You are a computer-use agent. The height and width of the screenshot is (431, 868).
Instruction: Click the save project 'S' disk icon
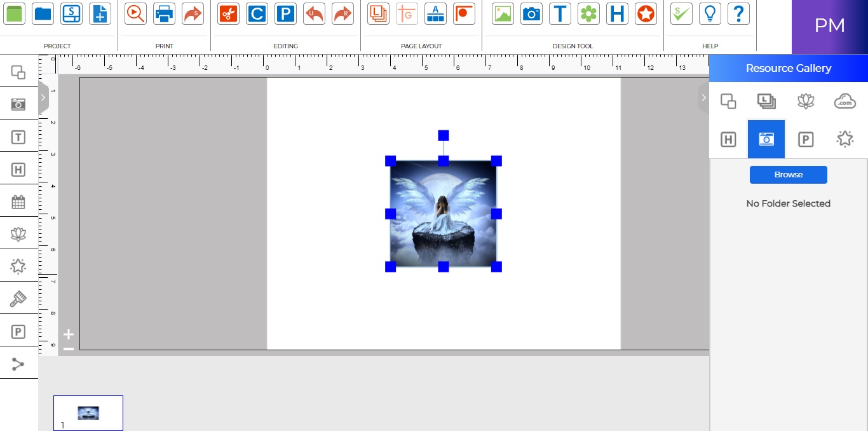[x=71, y=13]
